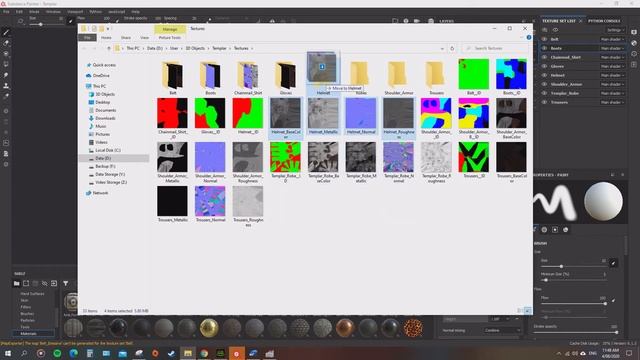Expand the Explorer address bar history dropdown
The height and width of the screenshot is (360, 640).
click(442, 49)
